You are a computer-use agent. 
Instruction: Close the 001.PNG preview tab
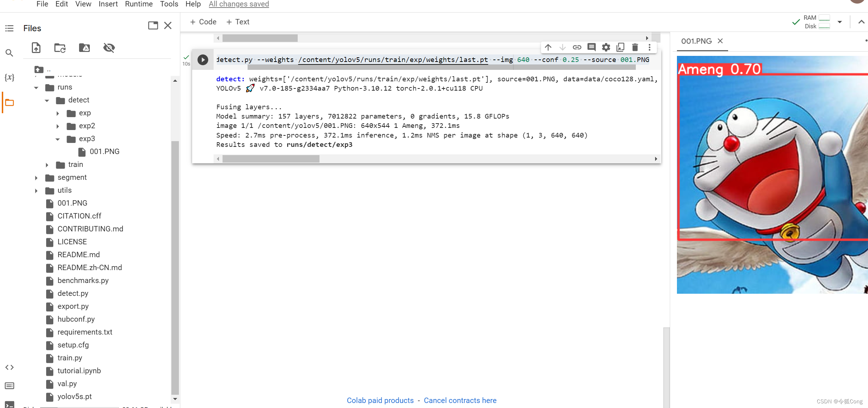720,41
